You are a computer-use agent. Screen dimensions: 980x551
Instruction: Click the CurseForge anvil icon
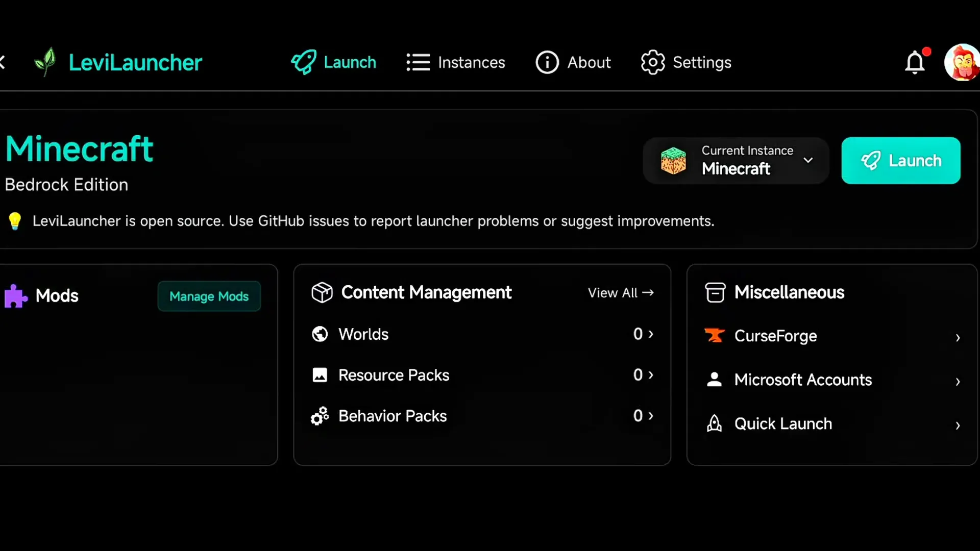pos(715,335)
